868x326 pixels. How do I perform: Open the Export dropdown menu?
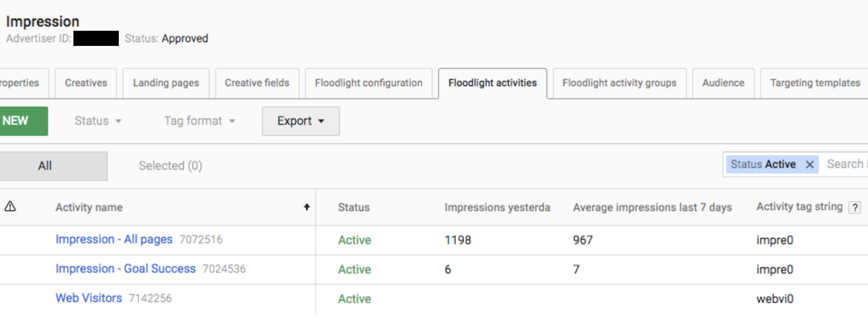coord(301,121)
